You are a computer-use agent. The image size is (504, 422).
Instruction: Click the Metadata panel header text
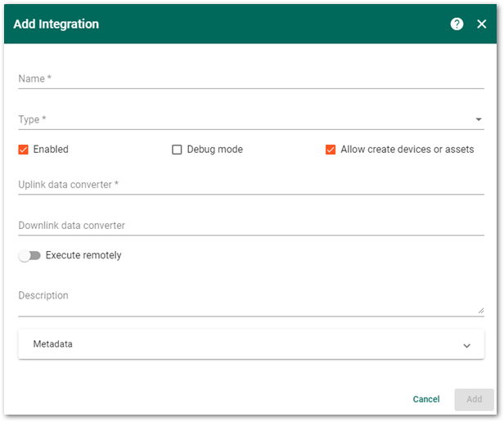53,344
